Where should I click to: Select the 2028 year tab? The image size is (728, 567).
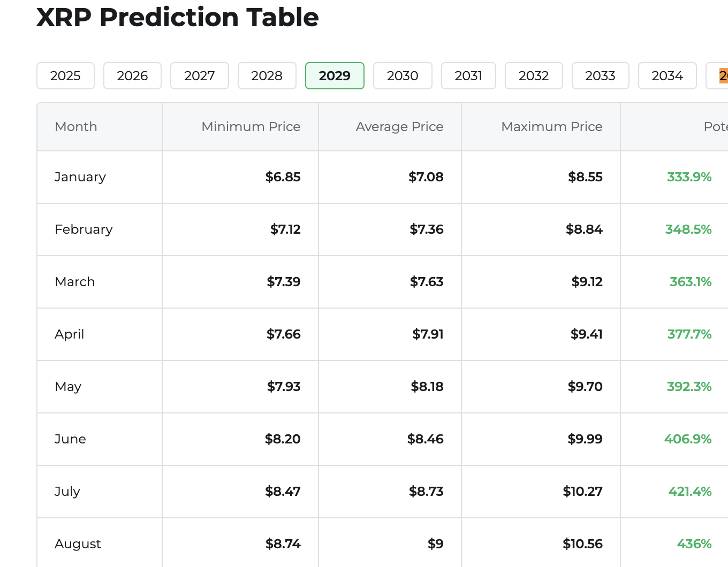click(x=267, y=75)
